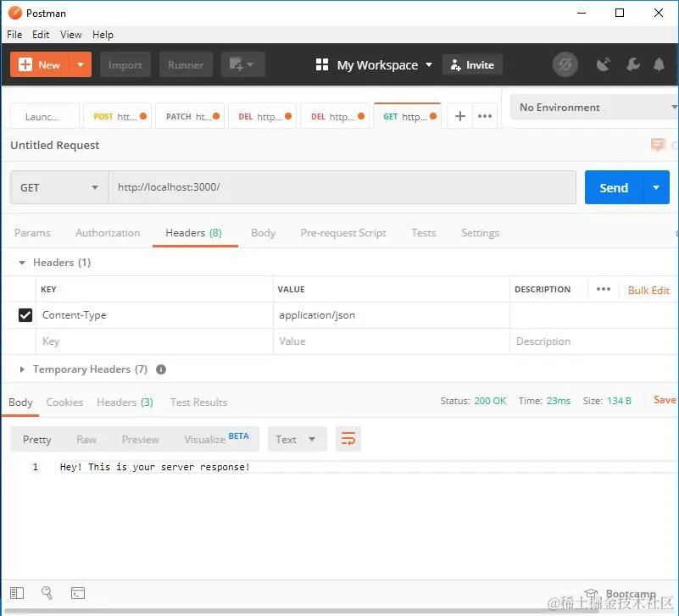Open the satellite capture requests icon

[x=604, y=64]
